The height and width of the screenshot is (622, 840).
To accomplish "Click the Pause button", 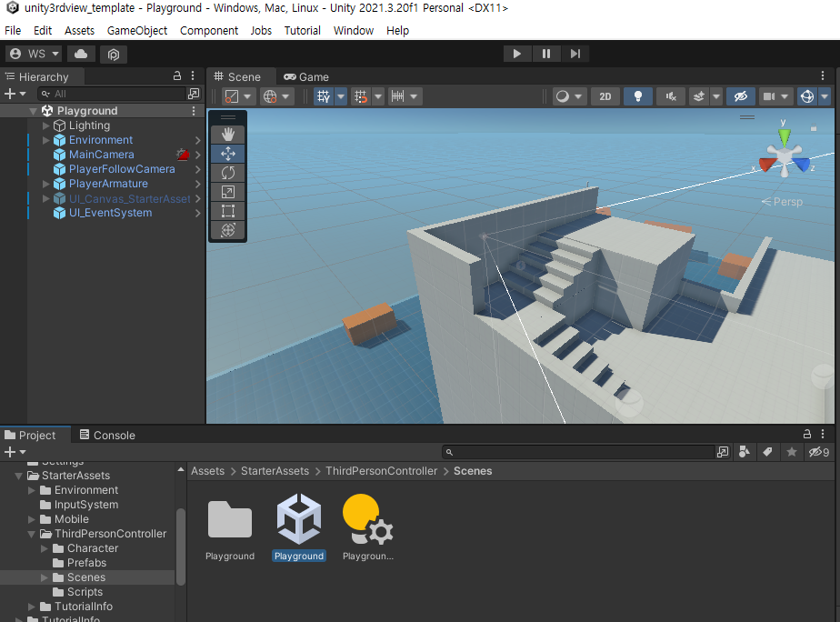I will coord(545,54).
